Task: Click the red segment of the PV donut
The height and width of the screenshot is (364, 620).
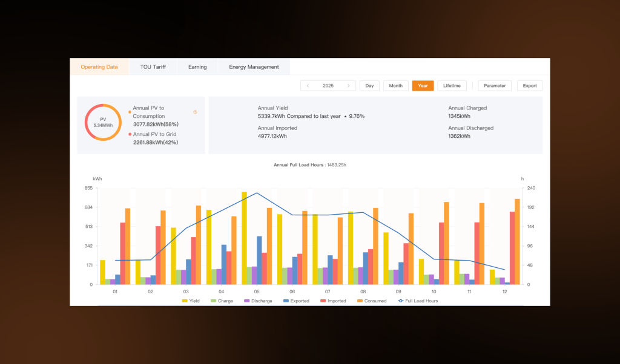Action: click(87, 121)
